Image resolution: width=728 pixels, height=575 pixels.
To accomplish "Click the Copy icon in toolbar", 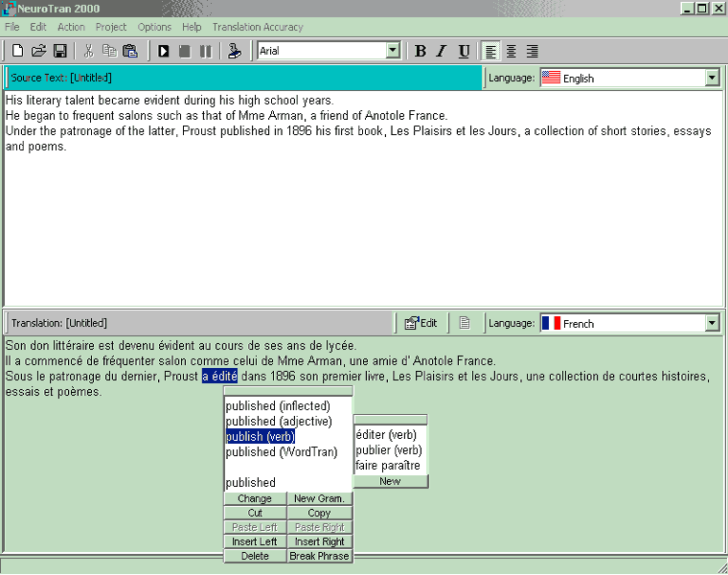I will pos(109,51).
